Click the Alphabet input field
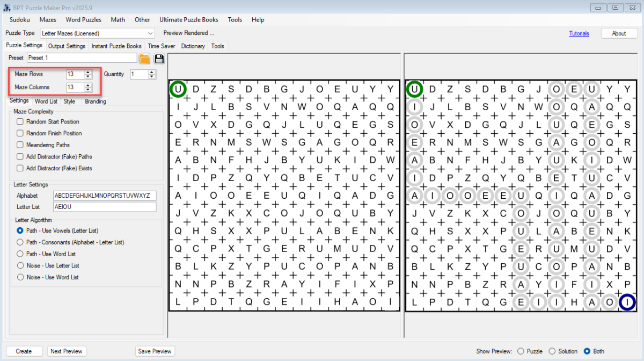The image size is (644, 361). [x=105, y=196]
